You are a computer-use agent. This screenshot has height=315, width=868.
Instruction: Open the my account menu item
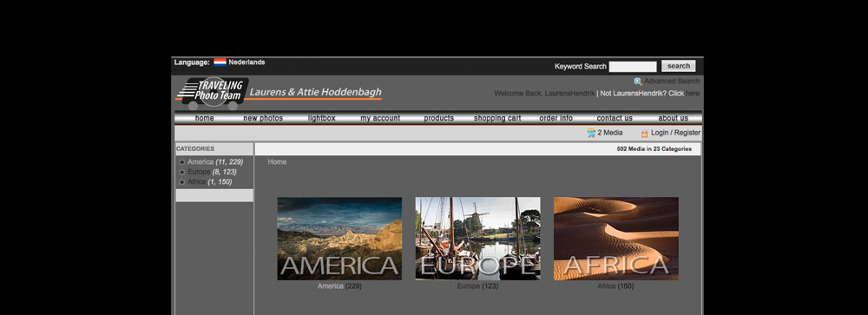point(380,118)
